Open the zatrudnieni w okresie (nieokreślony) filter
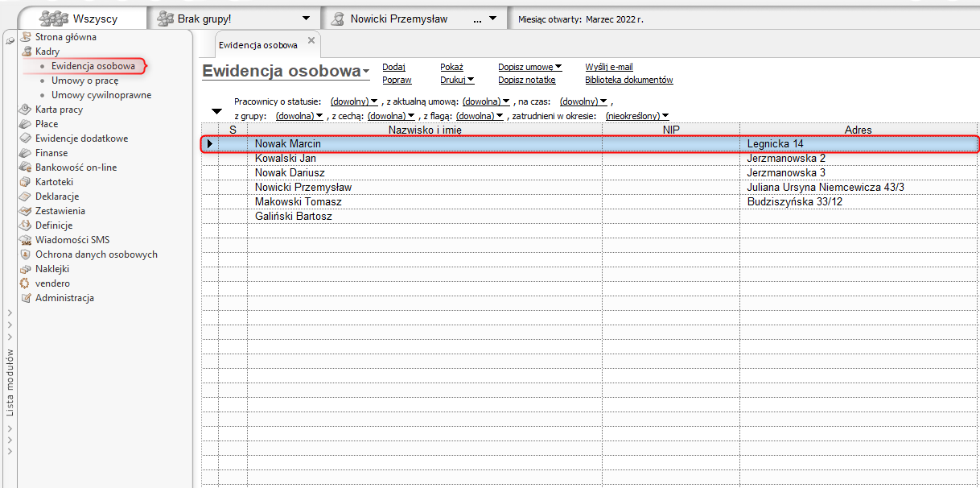980x488 pixels. [x=637, y=116]
